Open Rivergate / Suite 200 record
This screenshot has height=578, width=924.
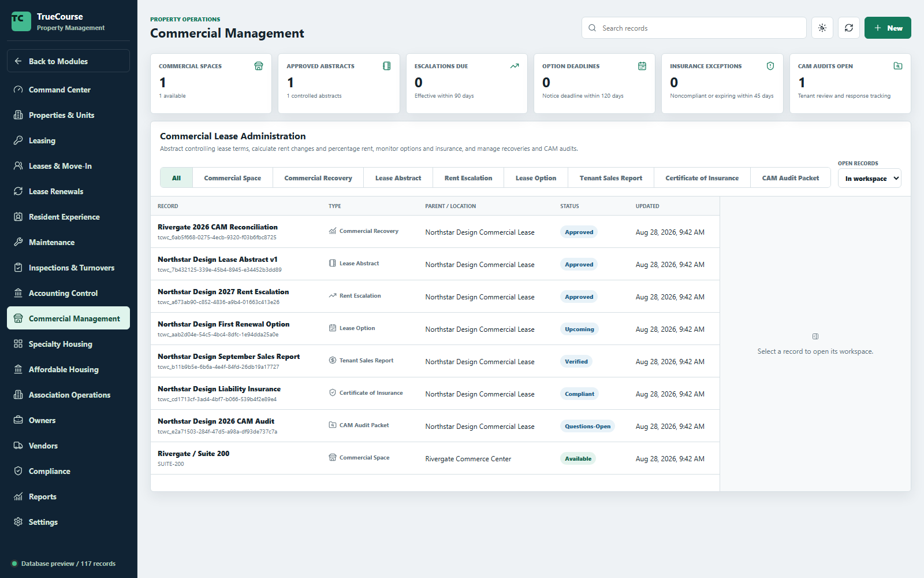[435, 458]
